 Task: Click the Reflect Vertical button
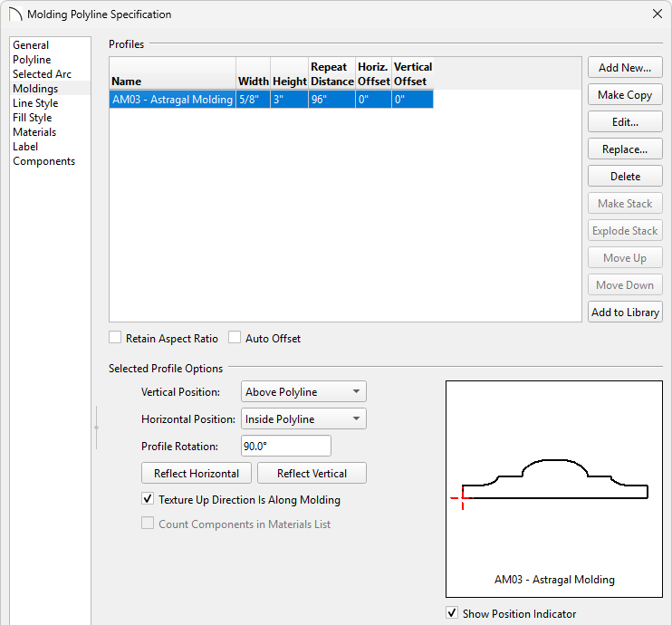click(x=312, y=473)
